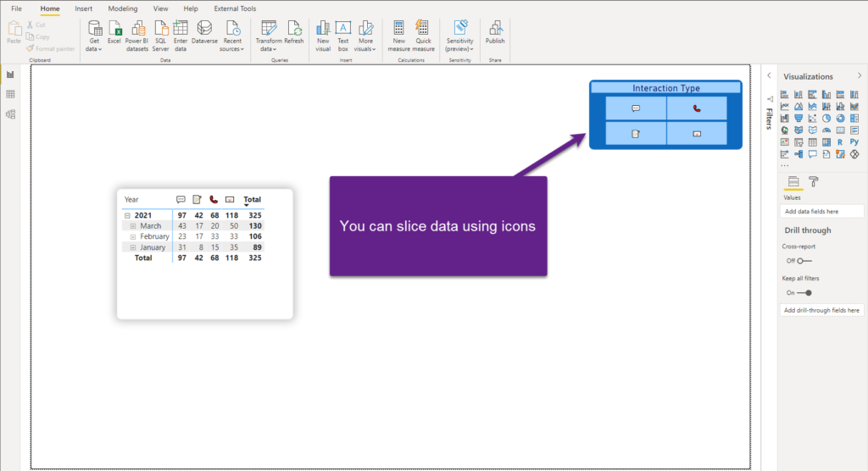This screenshot has width=868, height=471.
Task: Expand the Filters pane chevron
Action: pyautogui.click(x=769, y=76)
